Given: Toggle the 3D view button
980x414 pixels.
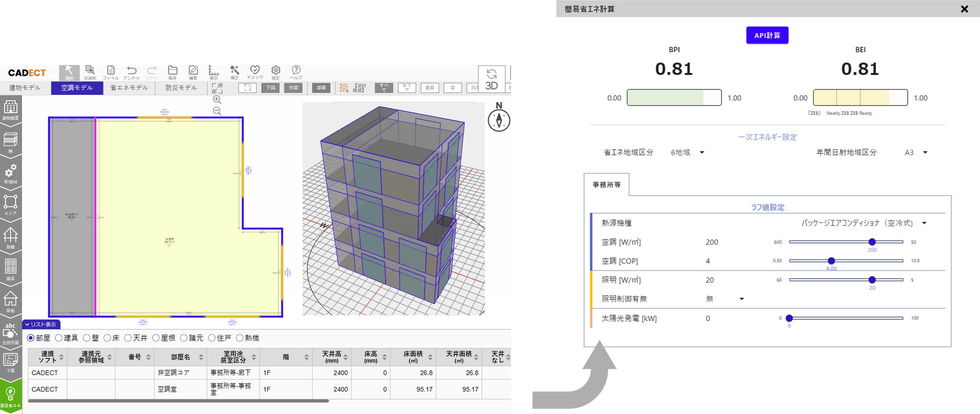Looking at the screenshot, I should (492, 80).
